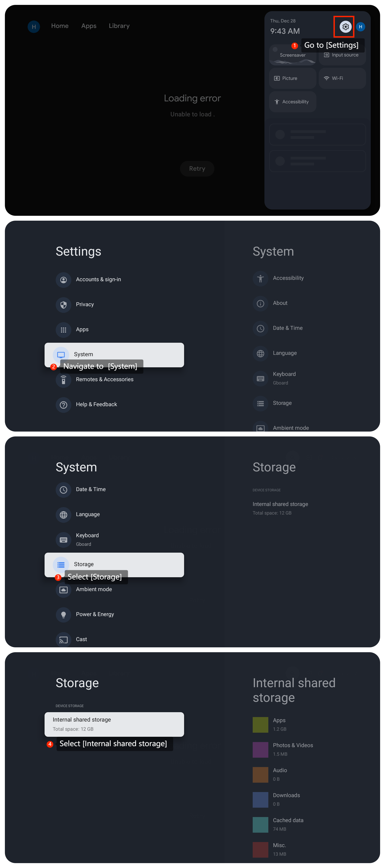Click the blue H profile avatar beside gear
Screen dimensions: 385x868
(360, 27)
